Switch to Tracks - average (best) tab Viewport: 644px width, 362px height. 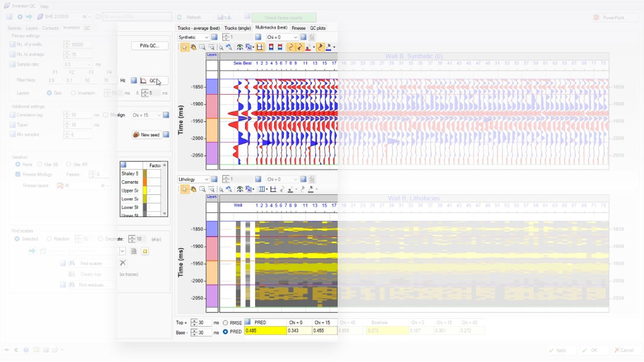click(x=198, y=28)
